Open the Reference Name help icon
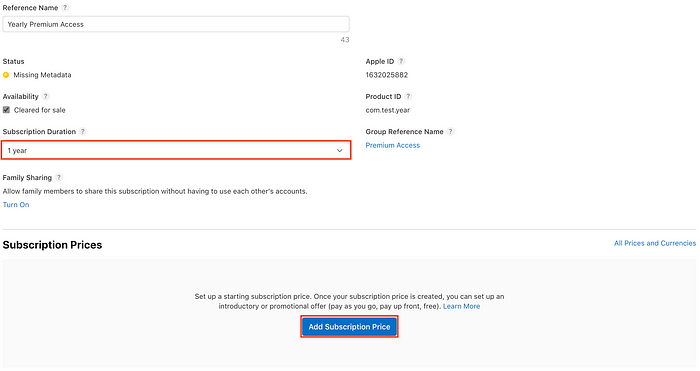 [65, 8]
